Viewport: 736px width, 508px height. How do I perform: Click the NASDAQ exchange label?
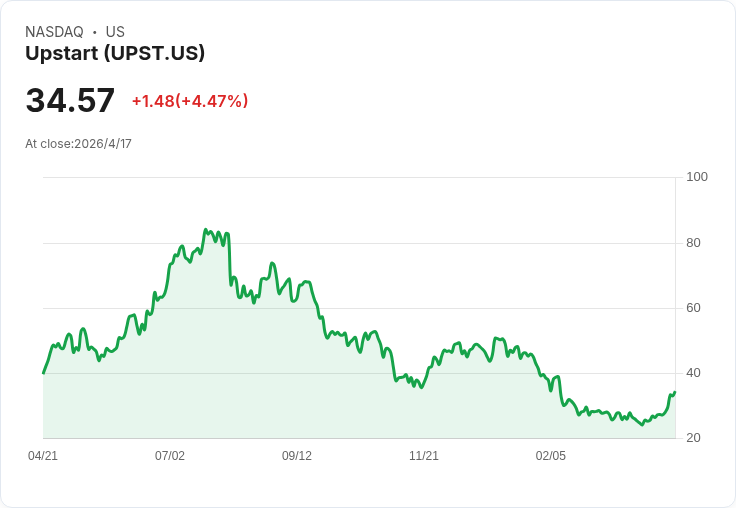point(54,32)
